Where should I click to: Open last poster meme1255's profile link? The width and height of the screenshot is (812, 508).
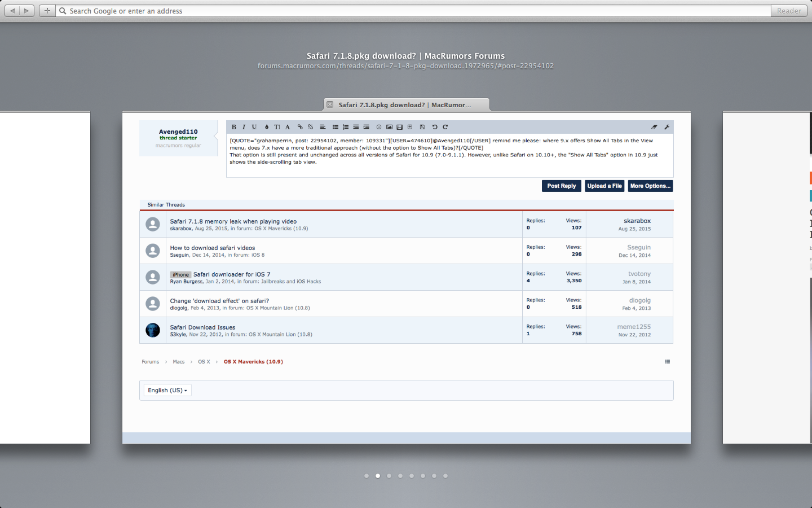click(x=634, y=327)
